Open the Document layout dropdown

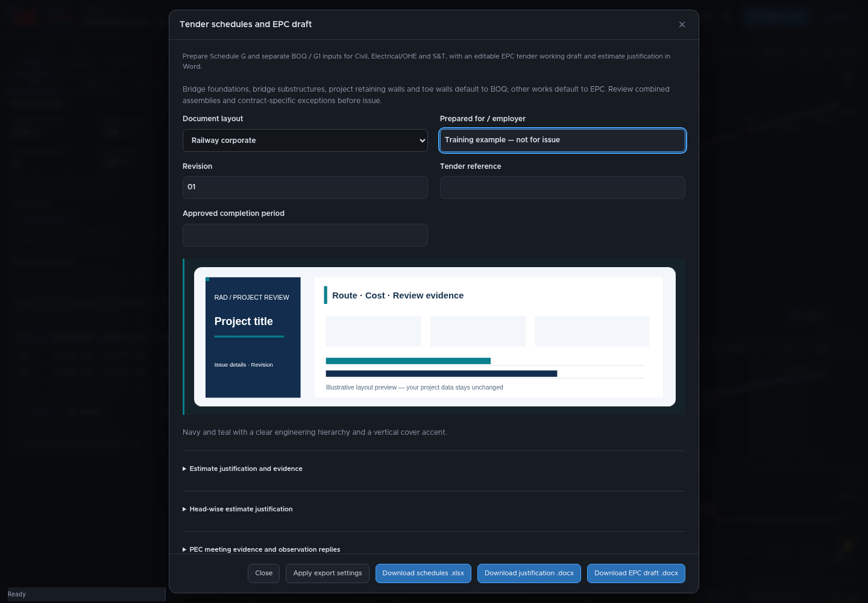tap(305, 140)
